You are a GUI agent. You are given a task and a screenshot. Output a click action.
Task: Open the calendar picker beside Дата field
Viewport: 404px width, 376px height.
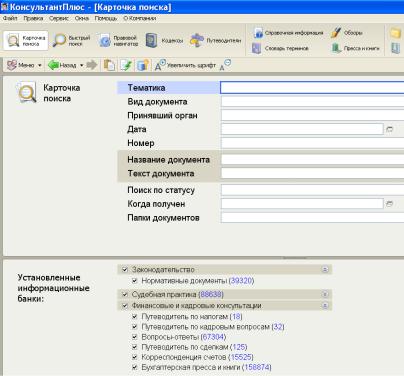coord(389,129)
